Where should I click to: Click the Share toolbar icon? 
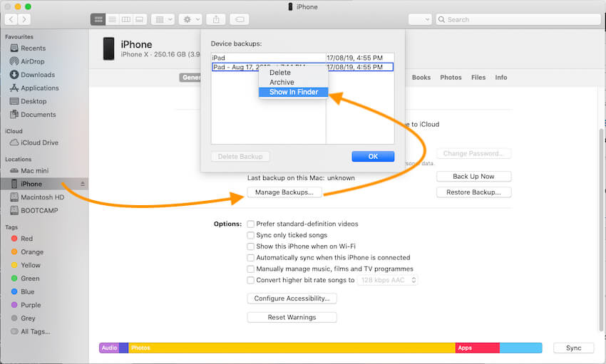216,19
